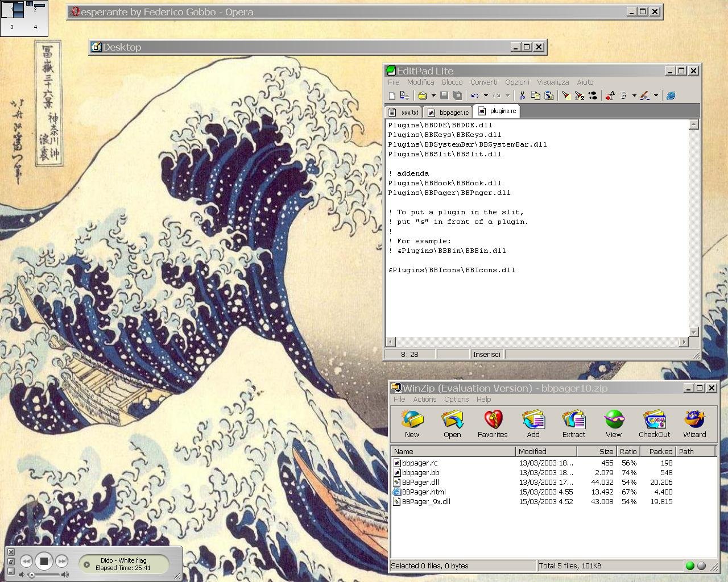Click EditPad horizontal scrollbar right arrow
This screenshot has width=728, height=582.
coord(683,342)
